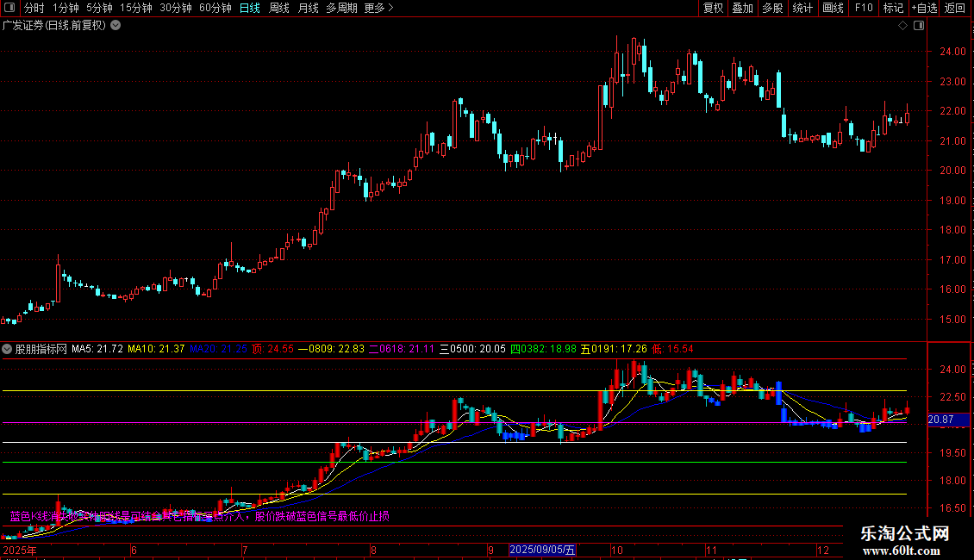Switch to 月线 monthly chart
Viewport: 974px width, 560px height.
[308, 8]
